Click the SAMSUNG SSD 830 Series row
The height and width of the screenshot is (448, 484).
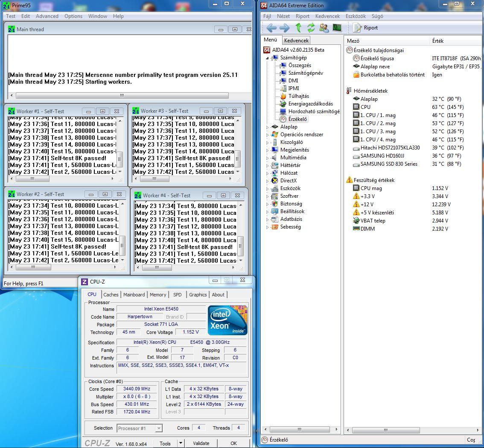point(414,164)
